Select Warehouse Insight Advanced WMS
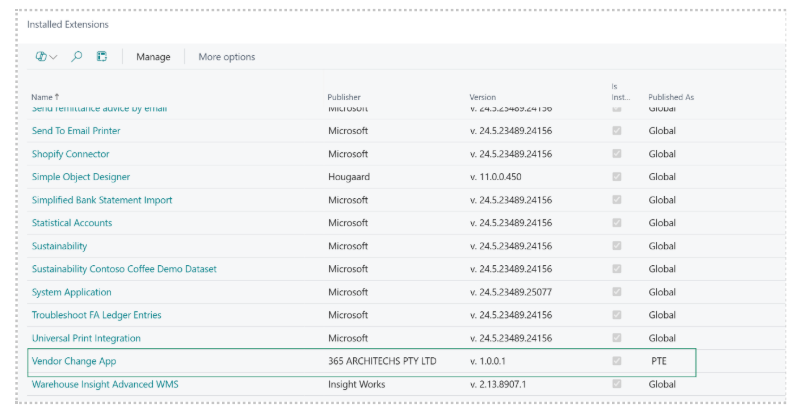 105,384
